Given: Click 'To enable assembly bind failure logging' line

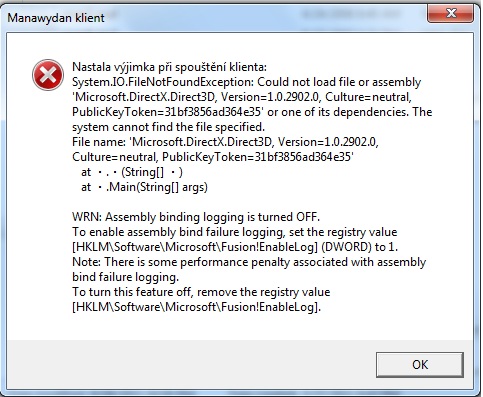Looking at the screenshot, I should pos(234,232).
